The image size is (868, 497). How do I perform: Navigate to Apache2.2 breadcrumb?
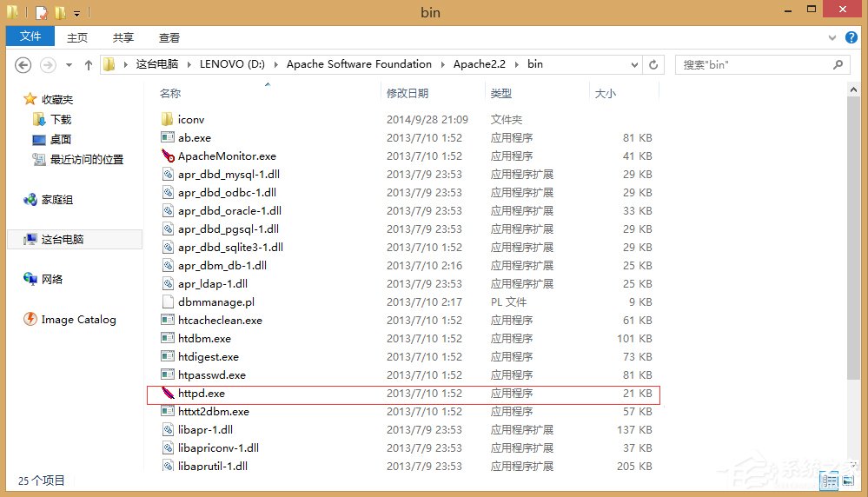(x=480, y=64)
